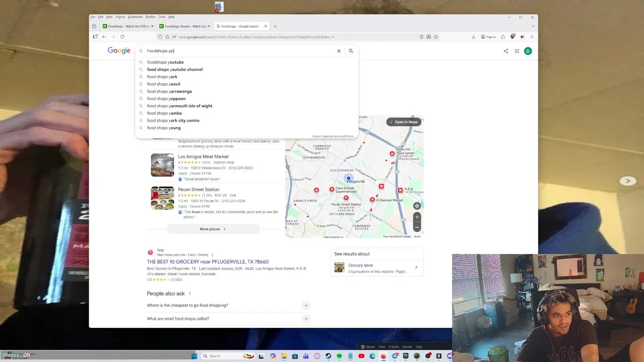Open Spotify from the taskbar
Screen dimensions: 644x362
click(339, 356)
